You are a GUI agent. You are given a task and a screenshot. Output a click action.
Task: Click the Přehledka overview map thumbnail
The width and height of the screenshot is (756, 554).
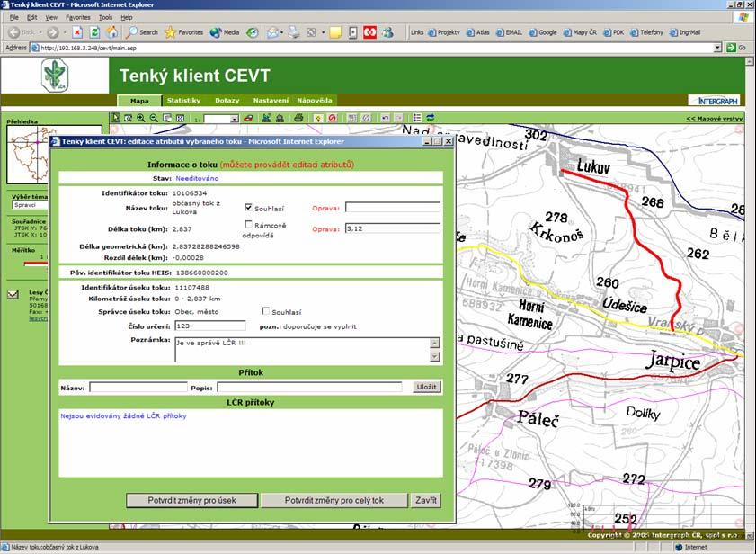pyautogui.click(x=29, y=155)
